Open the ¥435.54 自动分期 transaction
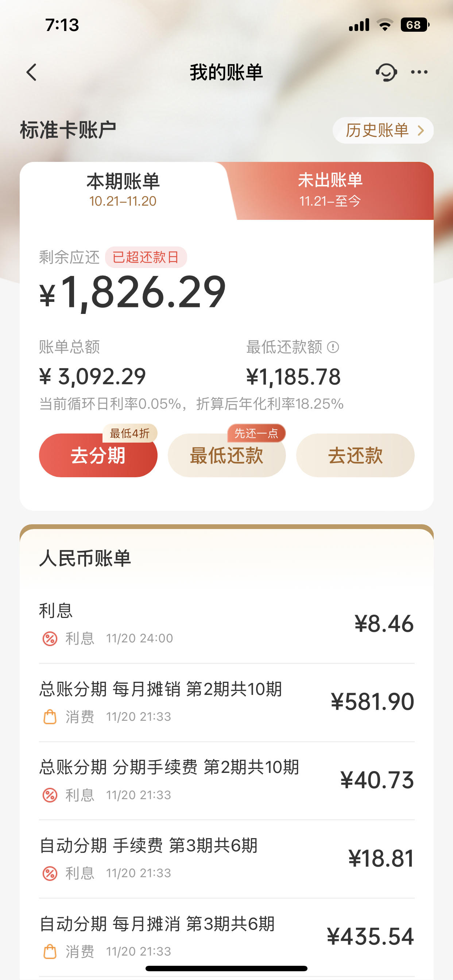This screenshot has height=980, width=453. pos(226,937)
